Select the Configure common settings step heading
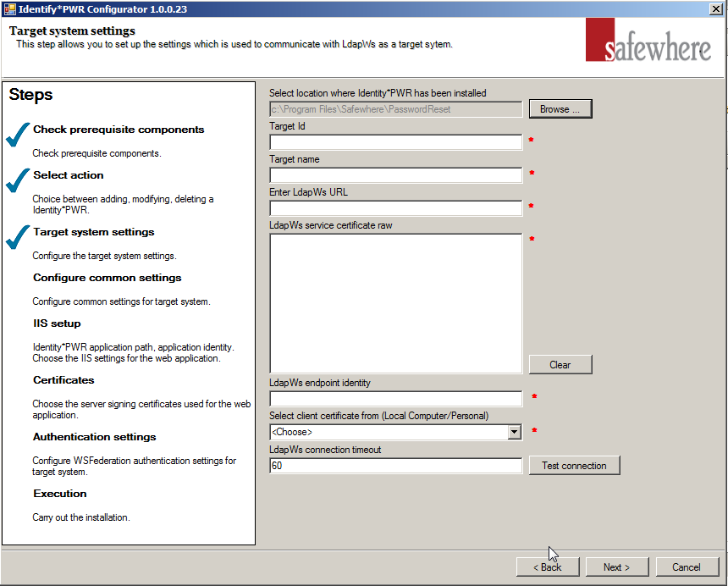The width and height of the screenshot is (728, 586). tap(108, 278)
